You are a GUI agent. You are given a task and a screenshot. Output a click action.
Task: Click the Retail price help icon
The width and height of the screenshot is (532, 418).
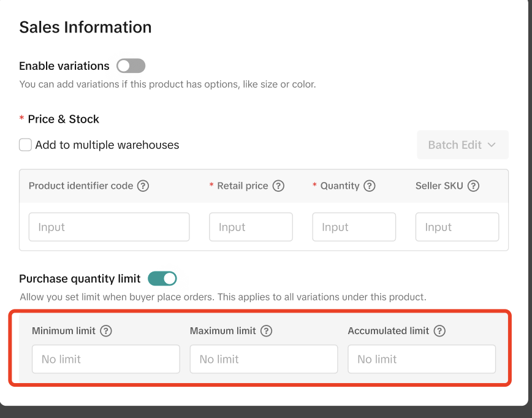(278, 186)
